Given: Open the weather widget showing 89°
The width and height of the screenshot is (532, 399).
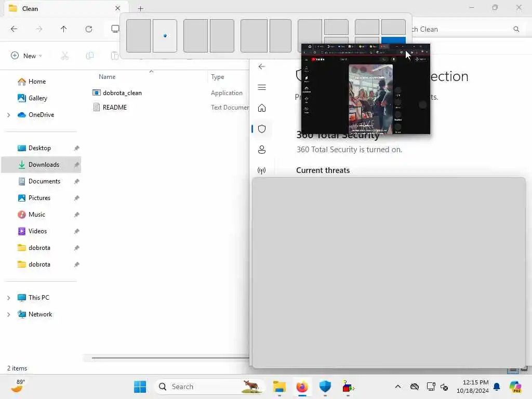Looking at the screenshot, I should point(17,386).
